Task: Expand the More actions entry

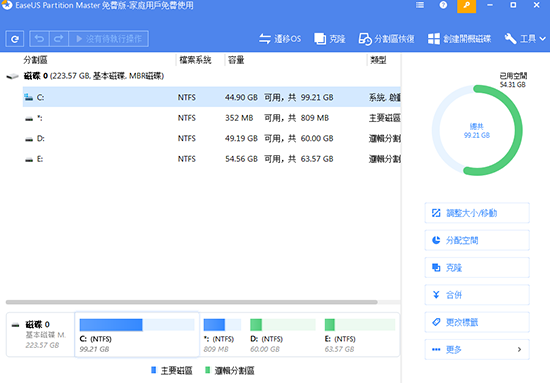Action: pyautogui.click(x=477, y=350)
